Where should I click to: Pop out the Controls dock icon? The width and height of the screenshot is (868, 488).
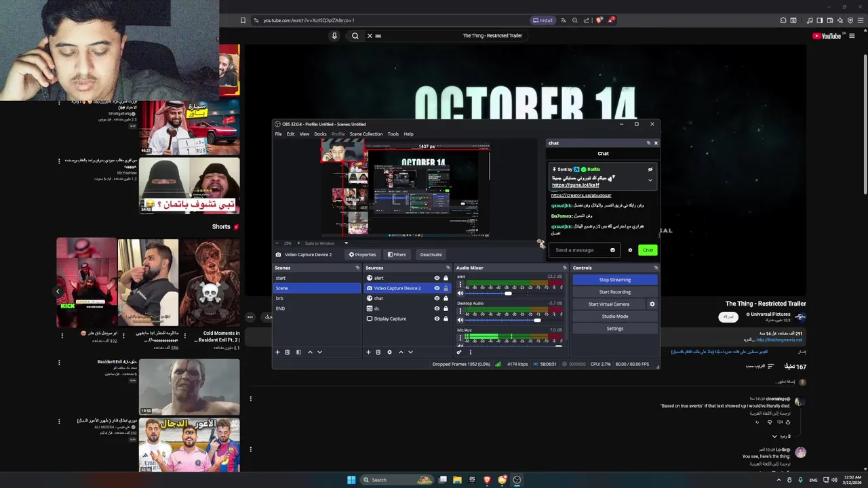(656, 268)
